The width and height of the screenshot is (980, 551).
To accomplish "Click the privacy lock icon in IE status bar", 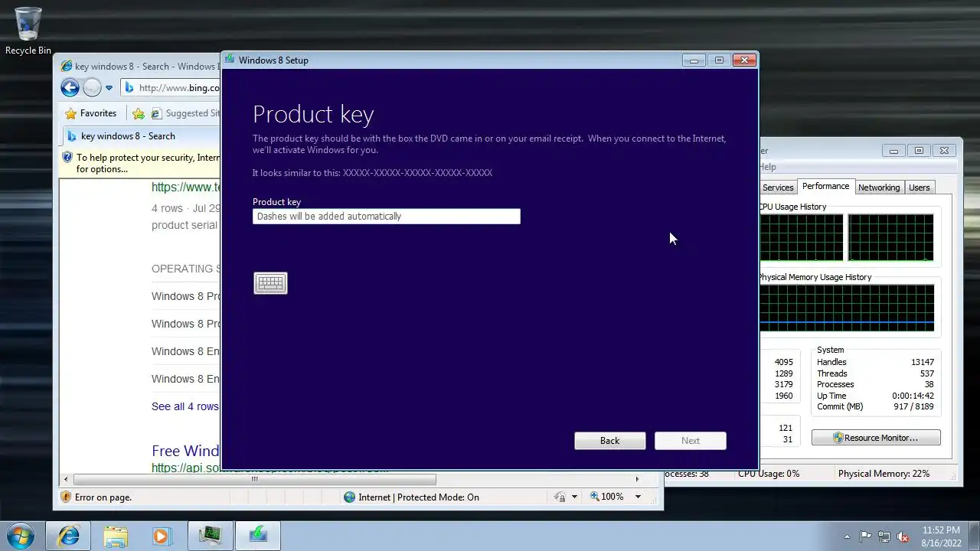I will 560,497.
